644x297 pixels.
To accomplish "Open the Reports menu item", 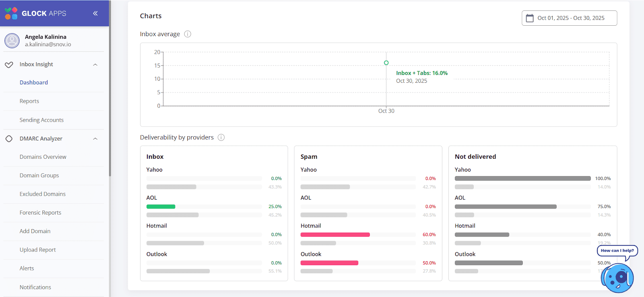I will tap(29, 101).
